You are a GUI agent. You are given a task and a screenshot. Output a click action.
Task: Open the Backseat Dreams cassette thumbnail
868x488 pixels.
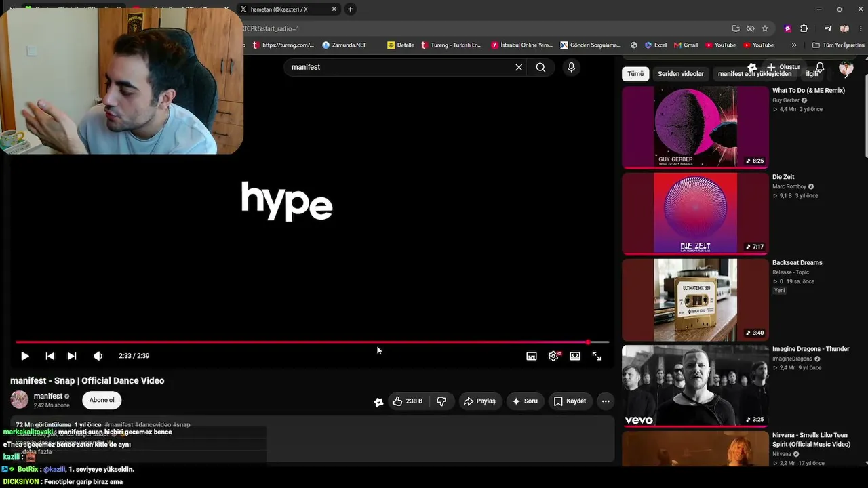[x=695, y=299]
